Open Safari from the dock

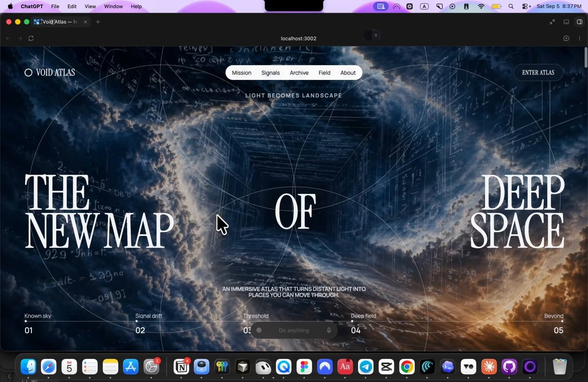pyautogui.click(x=49, y=366)
